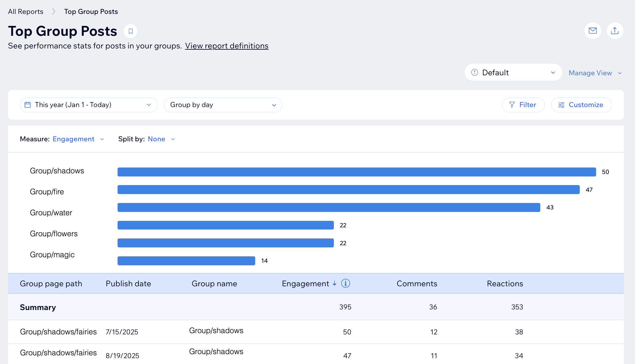Viewport: 635px width, 364px height.
Task: Click the Filter funnel button
Action: [x=523, y=105]
